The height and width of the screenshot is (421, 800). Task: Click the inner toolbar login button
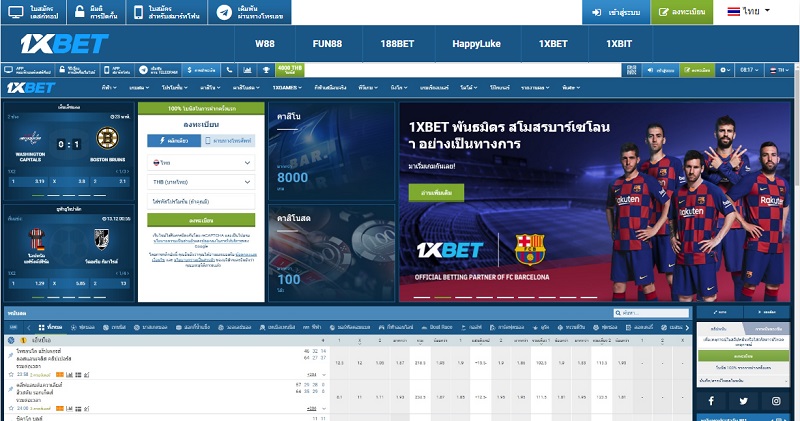660,70
